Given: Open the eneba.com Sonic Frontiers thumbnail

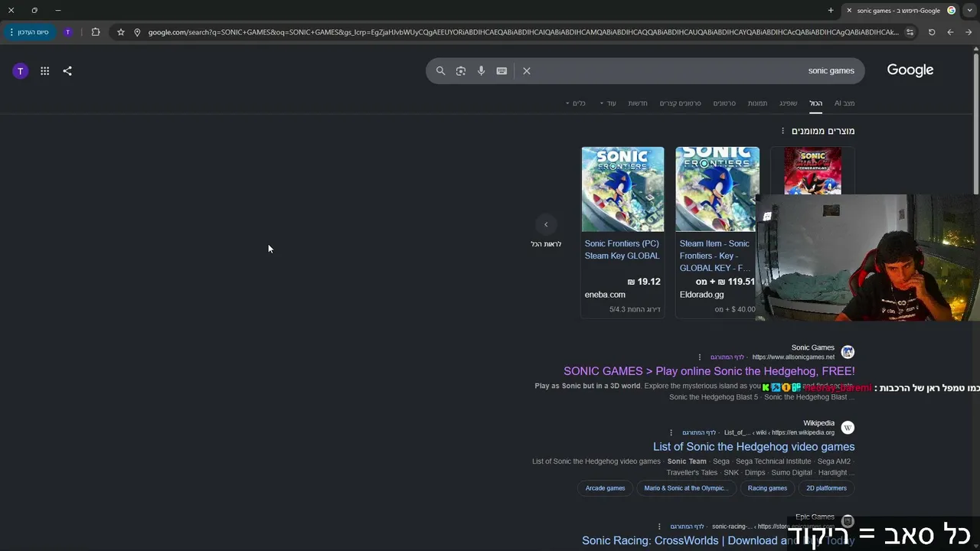Looking at the screenshot, I should [x=622, y=189].
